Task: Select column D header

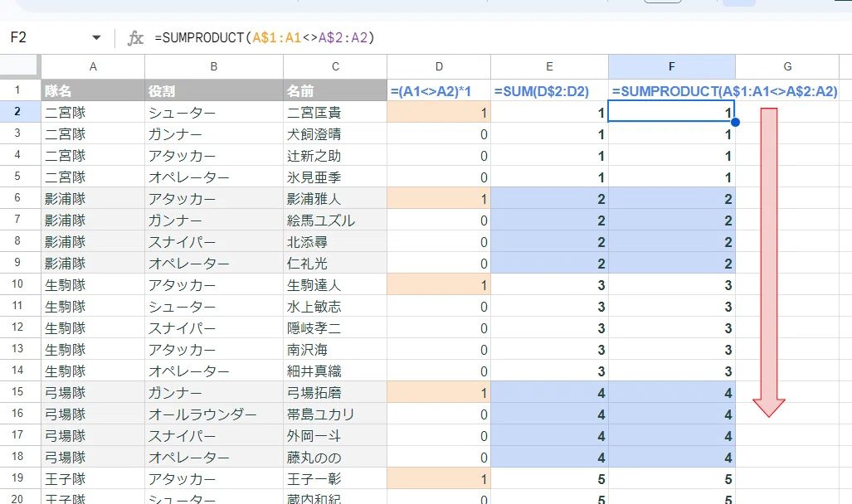Action: pos(439,67)
